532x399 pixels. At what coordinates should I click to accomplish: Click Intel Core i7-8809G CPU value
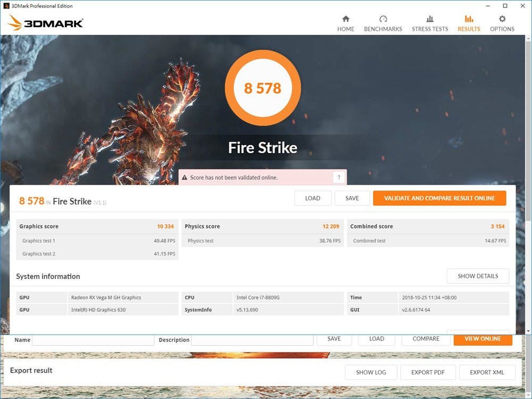click(x=258, y=297)
